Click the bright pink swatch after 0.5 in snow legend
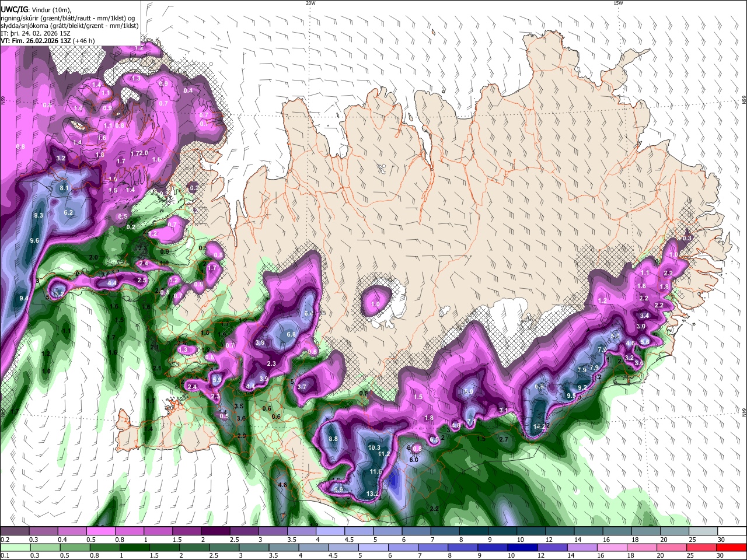Image resolution: width=747 pixels, height=560 pixels. 100,531
